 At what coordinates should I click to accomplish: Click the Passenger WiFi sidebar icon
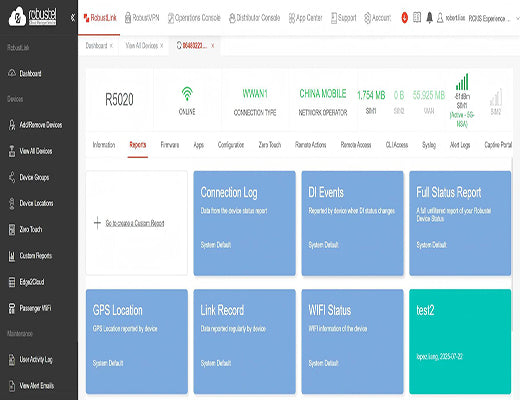[12, 308]
